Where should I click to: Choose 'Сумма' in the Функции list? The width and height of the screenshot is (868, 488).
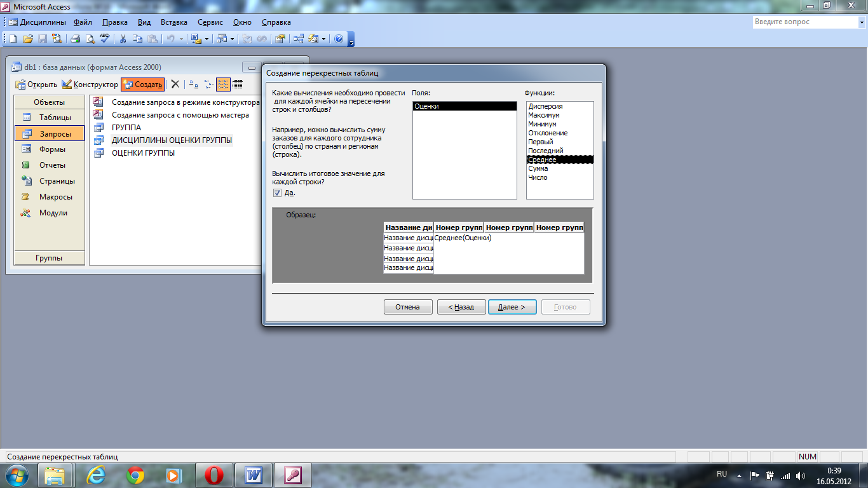pos(560,169)
